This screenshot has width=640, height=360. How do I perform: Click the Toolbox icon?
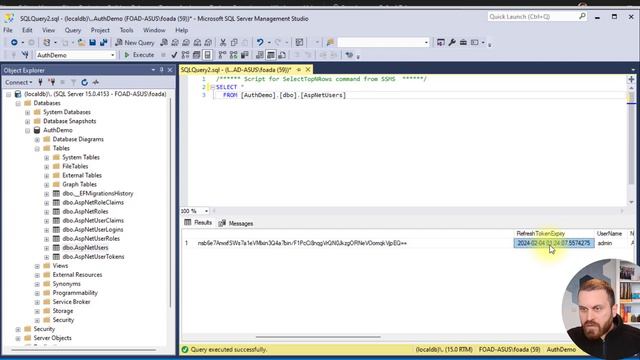point(463,42)
